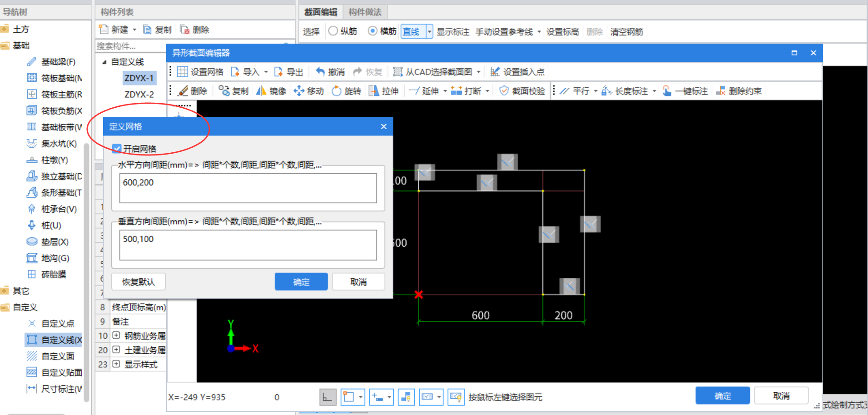Choose 从CAD选择截面图 tool
The height and width of the screenshot is (415, 868).
click(433, 72)
